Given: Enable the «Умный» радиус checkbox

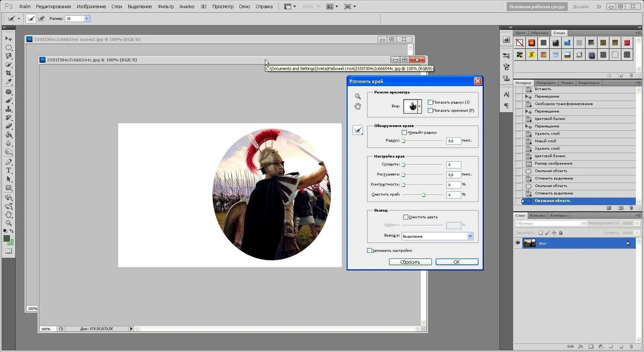Looking at the screenshot, I should (x=404, y=133).
